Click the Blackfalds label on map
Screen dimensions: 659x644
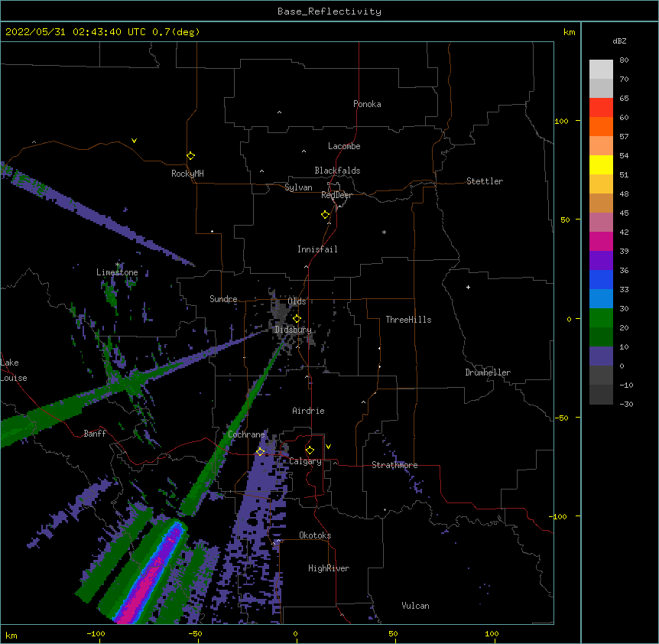click(x=337, y=171)
